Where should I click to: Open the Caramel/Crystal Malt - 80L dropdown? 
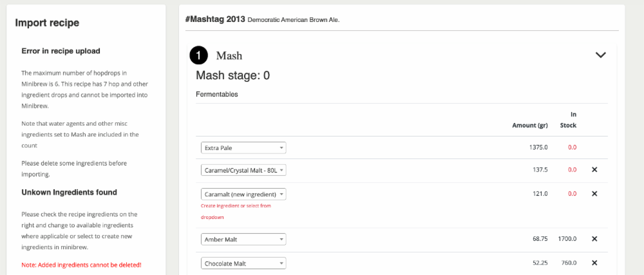click(243, 170)
